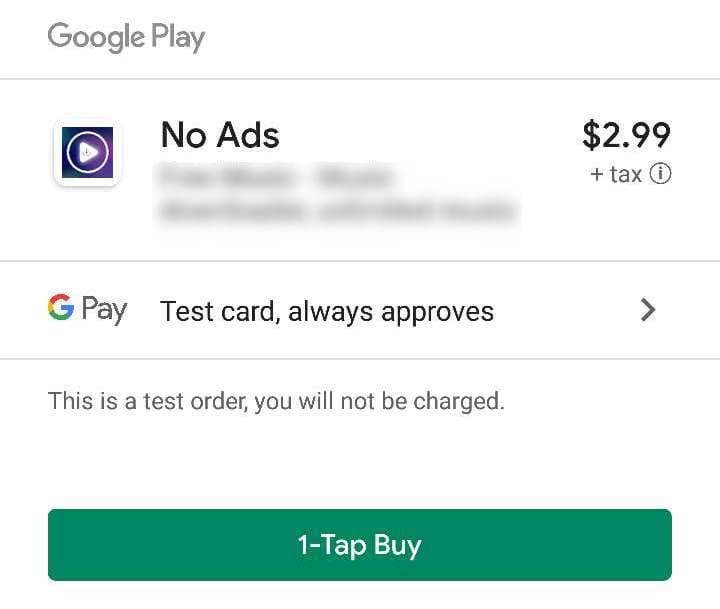Screen dimensions: 720x609
Task: Expand payment methods via the chevron arrow
Action: (648, 310)
